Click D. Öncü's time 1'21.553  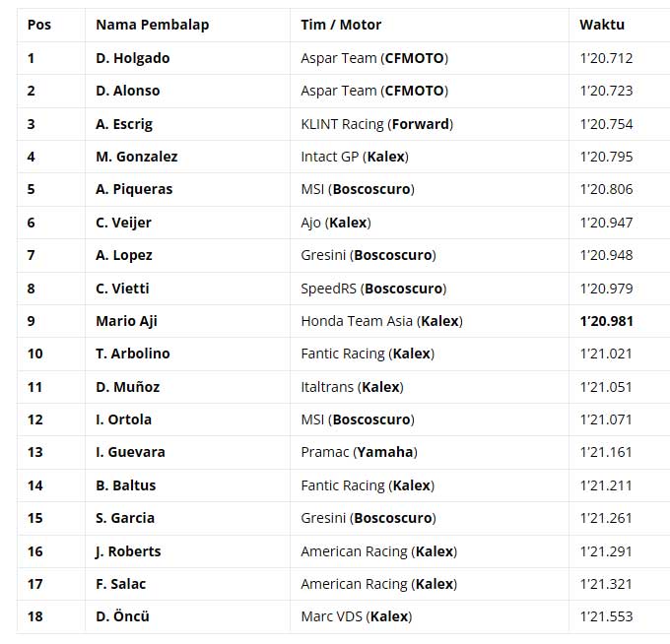click(x=606, y=616)
